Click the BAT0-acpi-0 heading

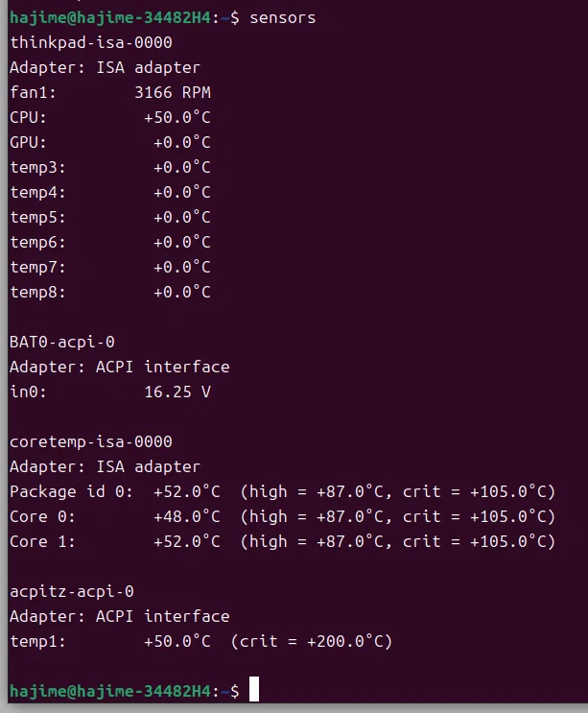(62, 342)
